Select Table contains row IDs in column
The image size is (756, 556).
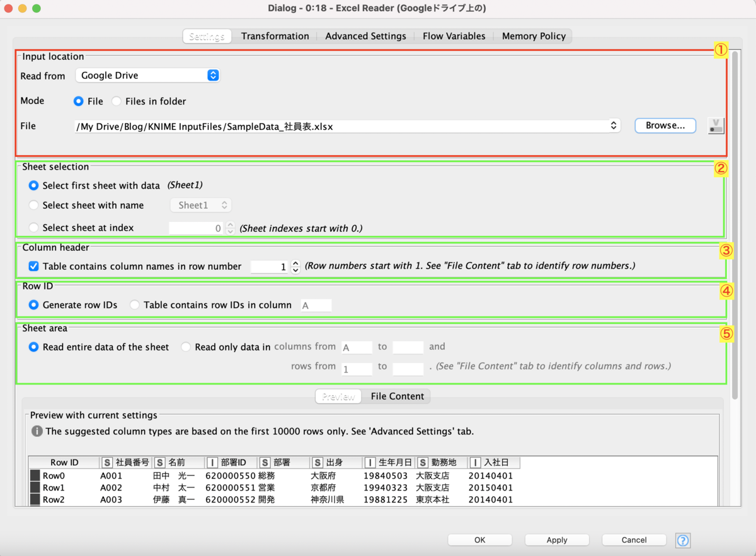coord(135,304)
